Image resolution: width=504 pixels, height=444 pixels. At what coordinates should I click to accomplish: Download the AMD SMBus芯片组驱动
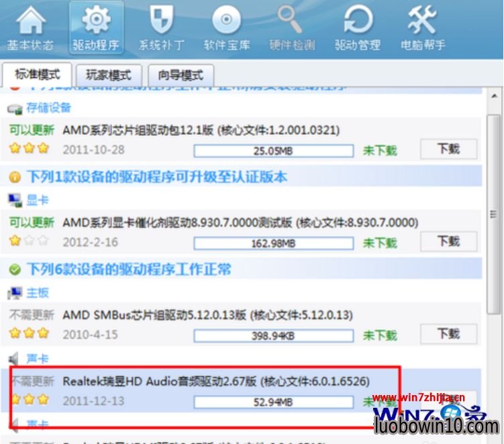coord(448,334)
